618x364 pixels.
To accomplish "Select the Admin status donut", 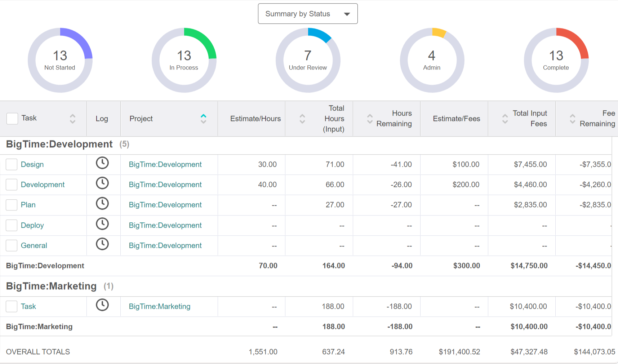I will [432, 60].
